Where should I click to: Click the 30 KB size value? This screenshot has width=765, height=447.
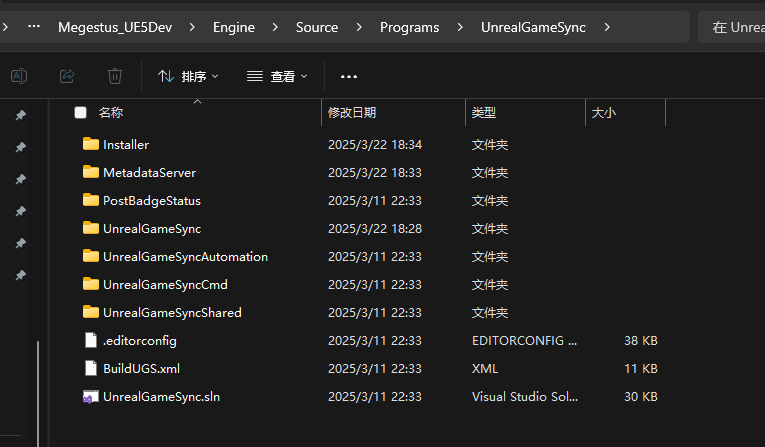click(x=641, y=397)
